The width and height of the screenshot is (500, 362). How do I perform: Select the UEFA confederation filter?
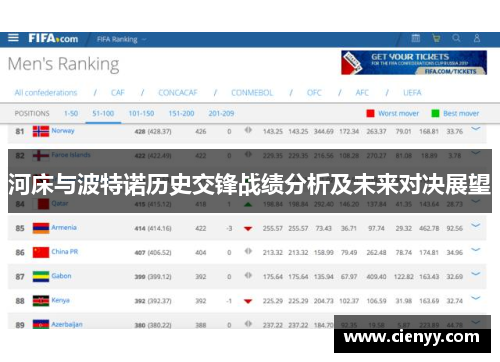click(x=412, y=93)
